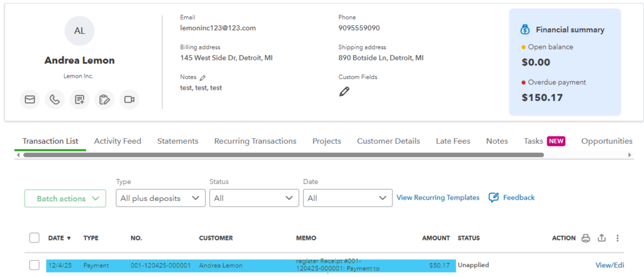Click the add note icon under customer name
The width and height of the screenshot is (644, 277).
click(80, 100)
